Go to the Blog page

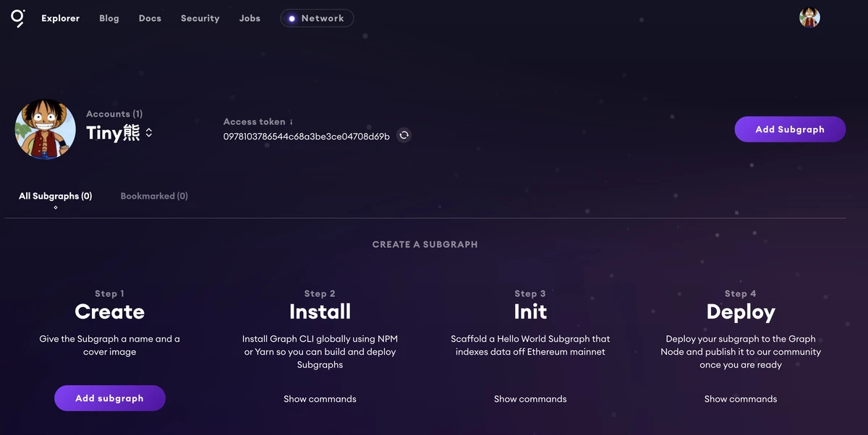109,18
